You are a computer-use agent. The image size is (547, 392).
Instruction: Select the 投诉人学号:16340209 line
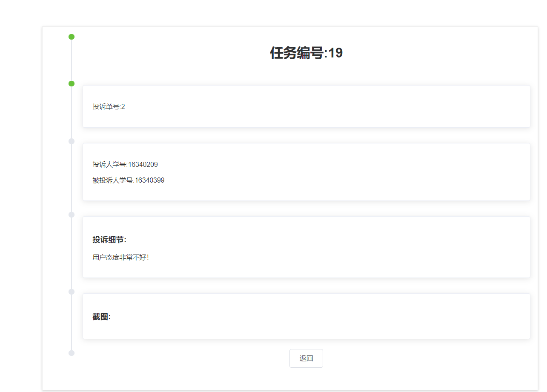coord(125,165)
